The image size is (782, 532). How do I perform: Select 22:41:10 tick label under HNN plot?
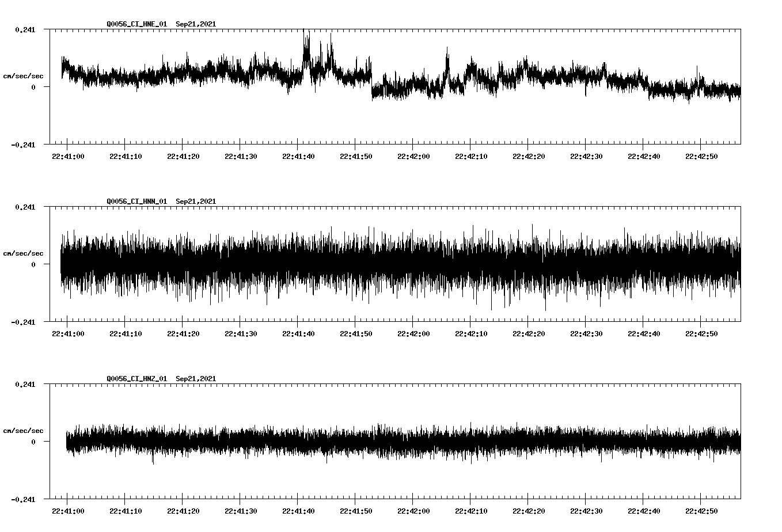[126, 333]
